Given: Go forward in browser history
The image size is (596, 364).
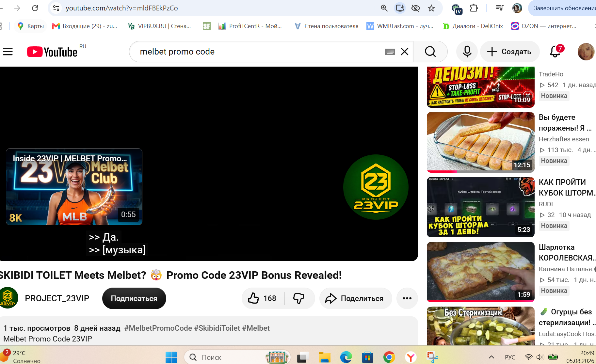Looking at the screenshot, I should [17, 8].
